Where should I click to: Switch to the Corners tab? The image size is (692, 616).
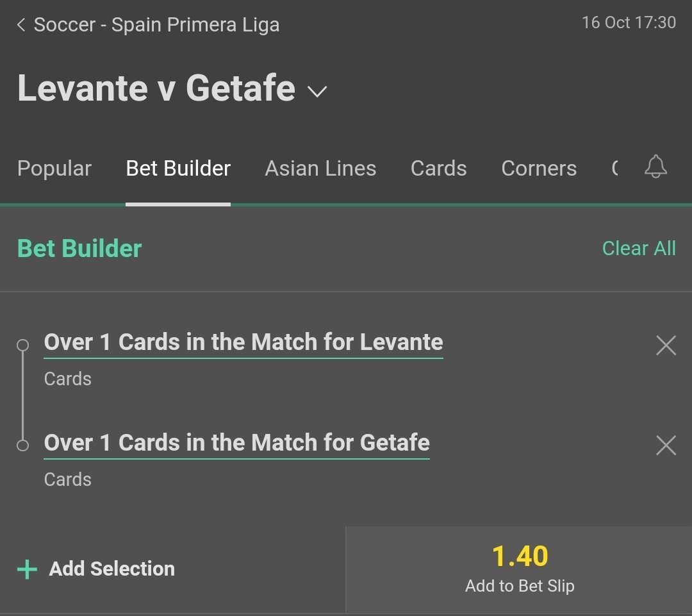click(x=538, y=169)
